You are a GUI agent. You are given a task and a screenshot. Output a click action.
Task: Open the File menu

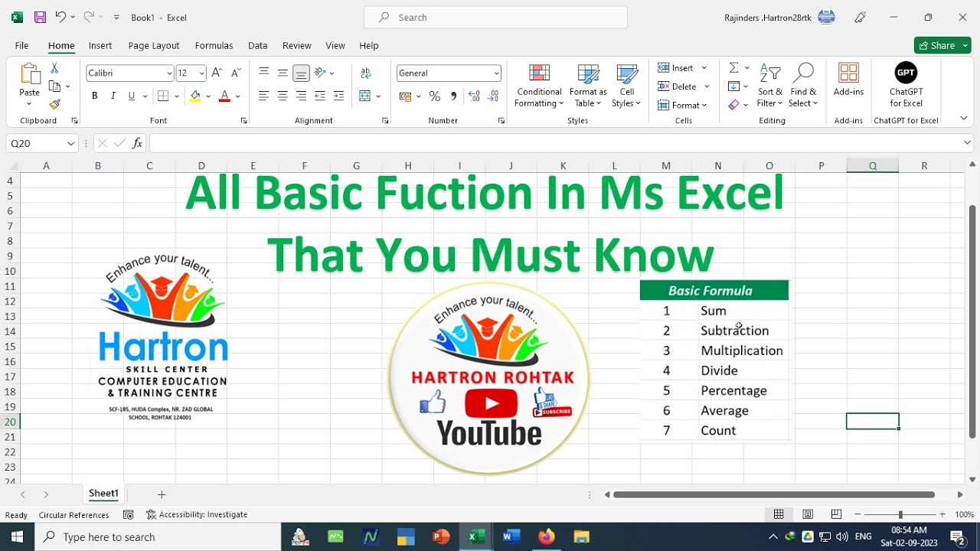21,45
